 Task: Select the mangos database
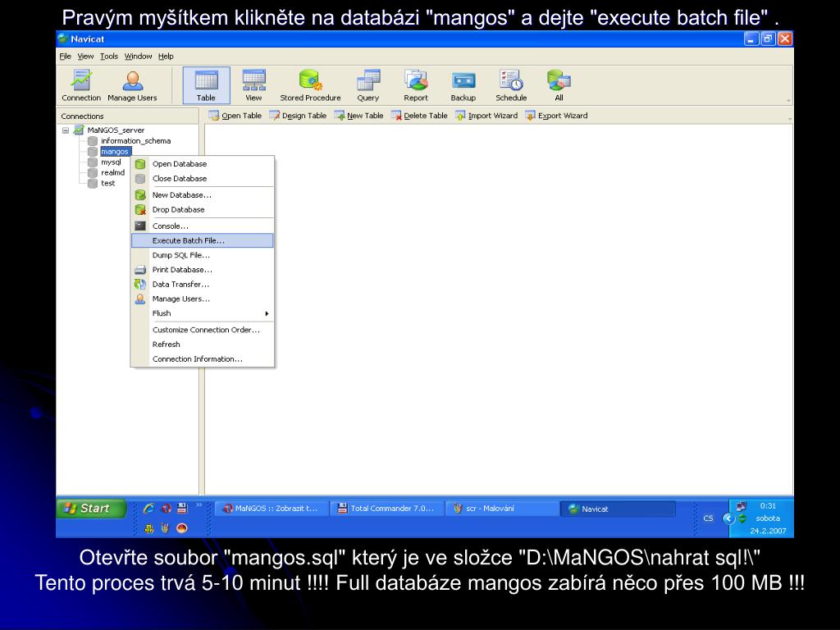tap(115, 152)
